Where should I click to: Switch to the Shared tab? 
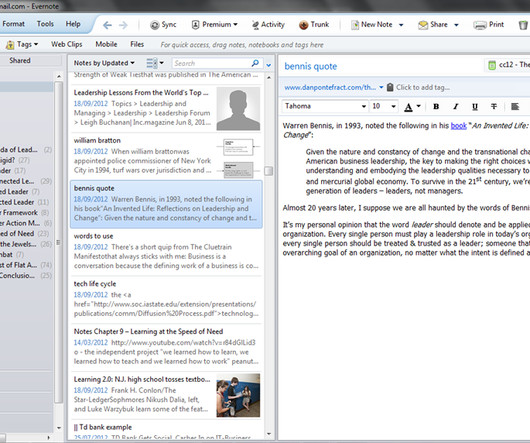point(20,60)
